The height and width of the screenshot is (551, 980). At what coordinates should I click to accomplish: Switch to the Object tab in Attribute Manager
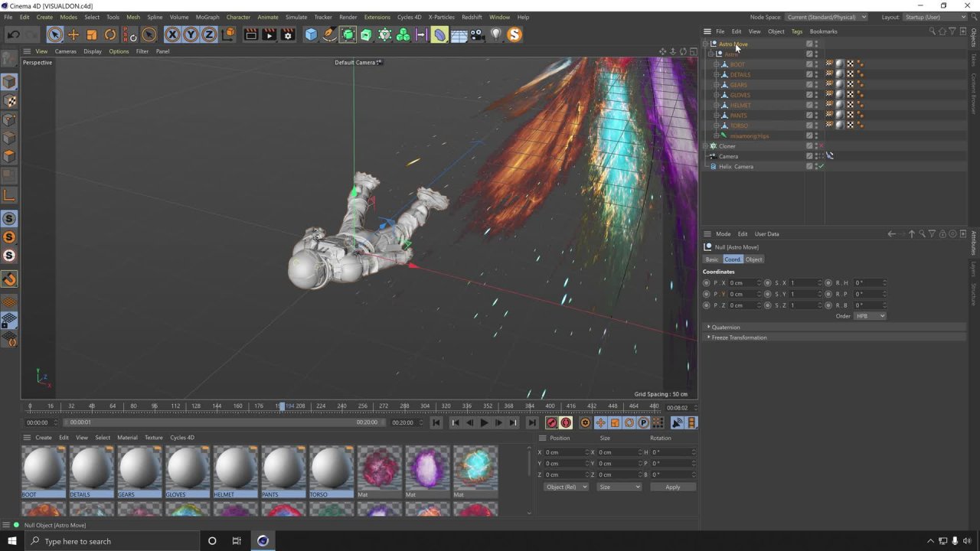pyautogui.click(x=753, y=259)
